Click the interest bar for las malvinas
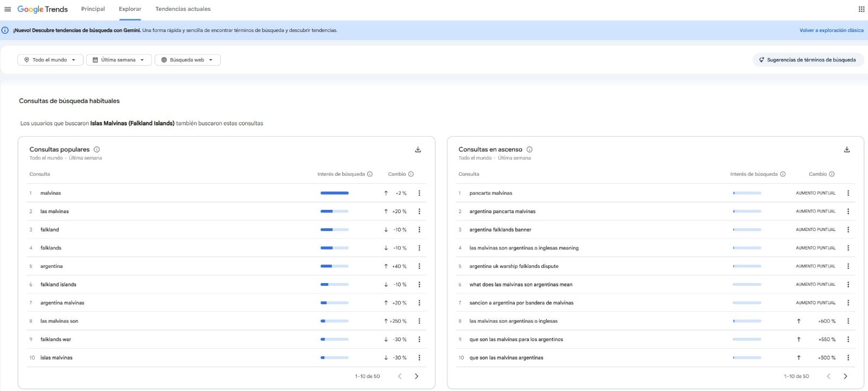Viewport: 868px width, 391px height. click(x=334, y=211)
